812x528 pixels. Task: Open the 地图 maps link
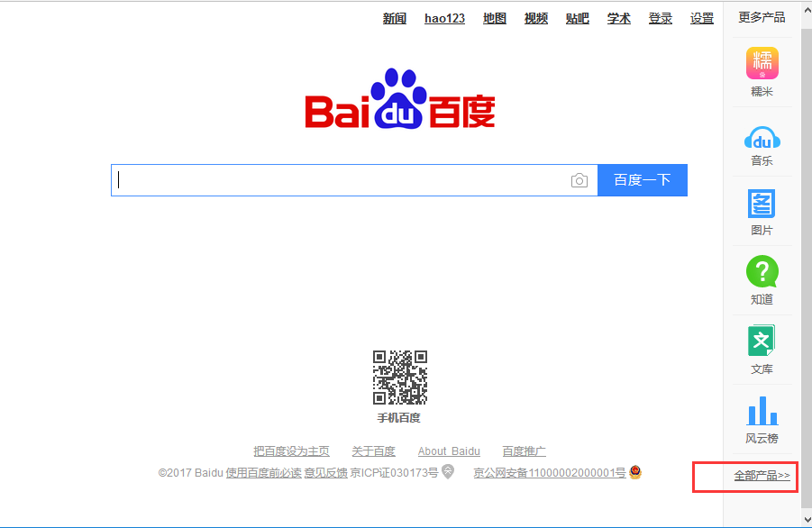[x=495, y=19]
